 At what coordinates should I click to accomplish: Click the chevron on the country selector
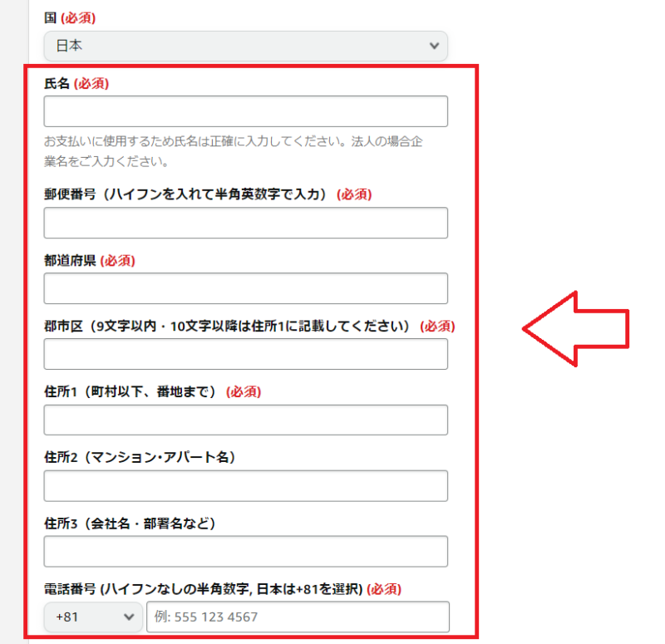tap(434, 46)
